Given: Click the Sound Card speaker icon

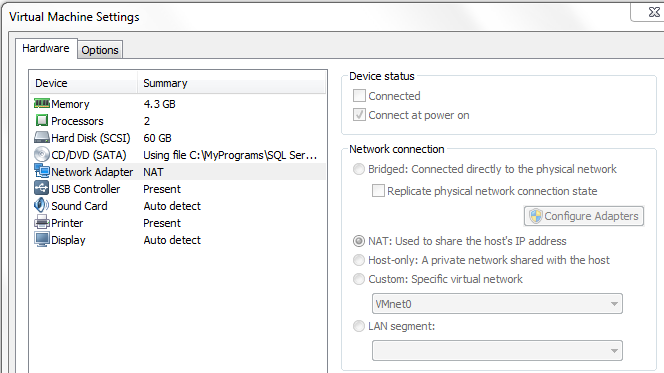Looking at the screenshot, I should pyautogui.click(x=42, y=205).
